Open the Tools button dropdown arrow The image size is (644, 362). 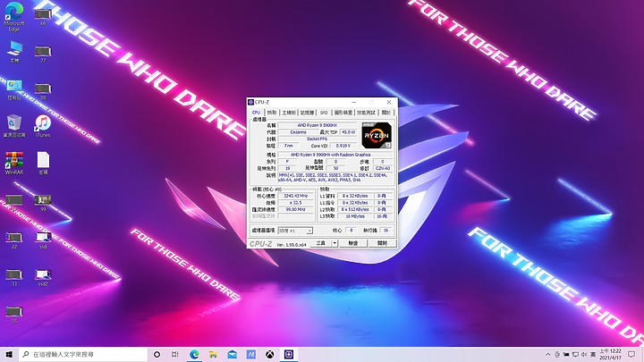click(335, 243)
